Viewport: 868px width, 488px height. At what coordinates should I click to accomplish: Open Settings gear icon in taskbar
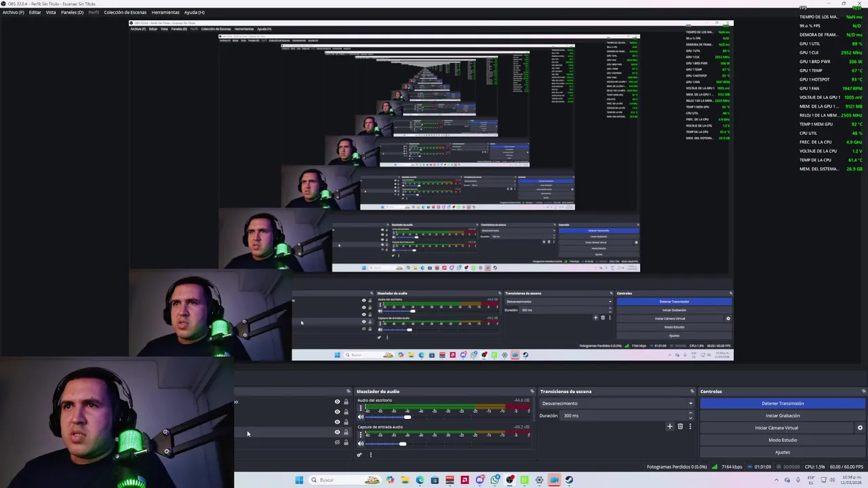click(x=539, y=480)
